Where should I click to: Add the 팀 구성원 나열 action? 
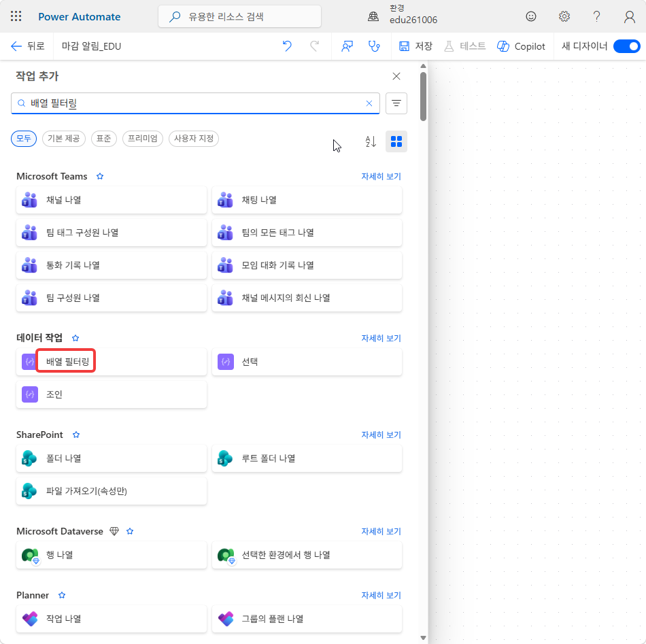[x=112, y=297]
